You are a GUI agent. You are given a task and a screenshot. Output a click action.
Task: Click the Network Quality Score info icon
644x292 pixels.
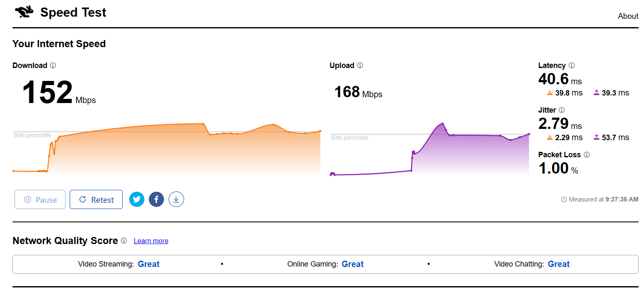pyautogui.click(x=124, y=241)
